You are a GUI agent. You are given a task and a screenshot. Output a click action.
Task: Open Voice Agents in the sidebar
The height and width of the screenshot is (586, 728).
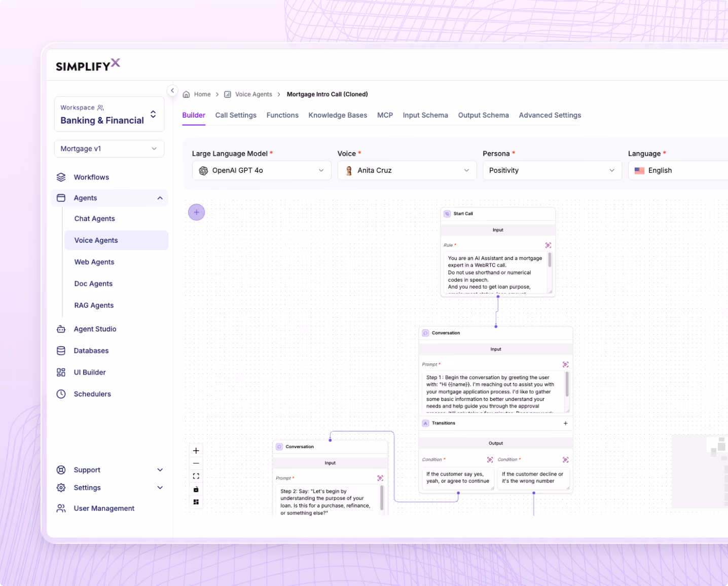click(x=116, y=240)
